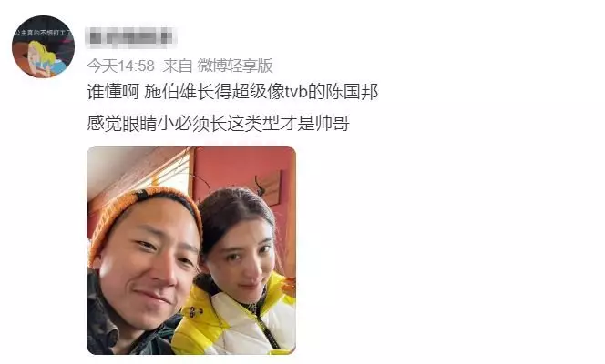The width and height of the screenshot is (605, 364).
Task: Click the red wall in photo background
Action: [240, 169]
